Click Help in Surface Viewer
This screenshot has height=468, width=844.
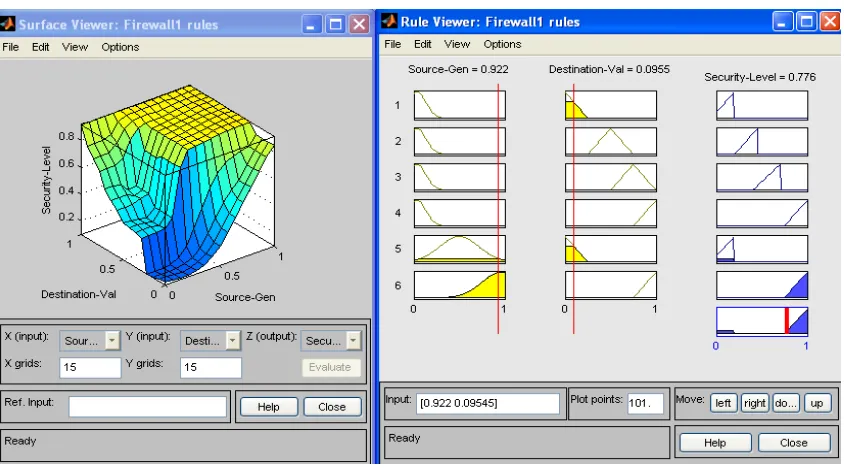[269, 407]
